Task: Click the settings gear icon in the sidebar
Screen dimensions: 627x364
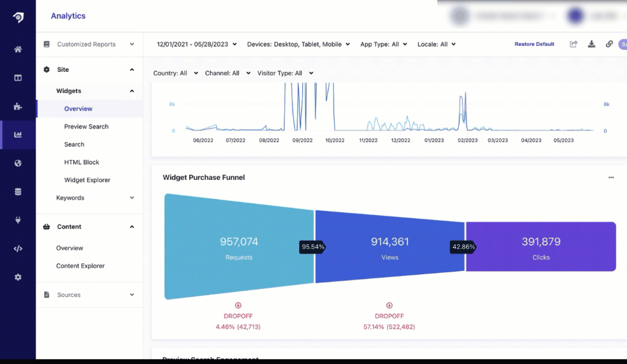Action: [x=17, y=277]
